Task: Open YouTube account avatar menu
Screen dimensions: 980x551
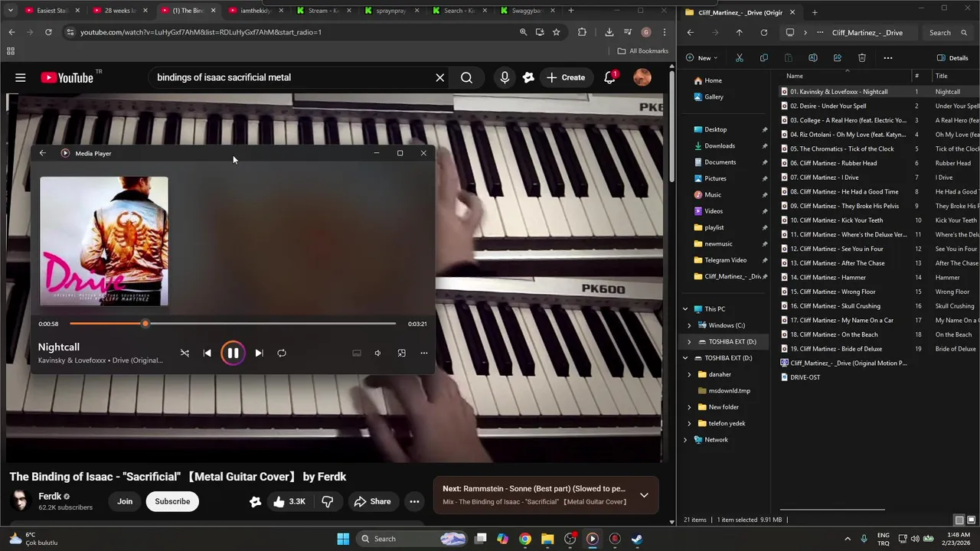Action: pyautogui.click(x=642, y=77)
